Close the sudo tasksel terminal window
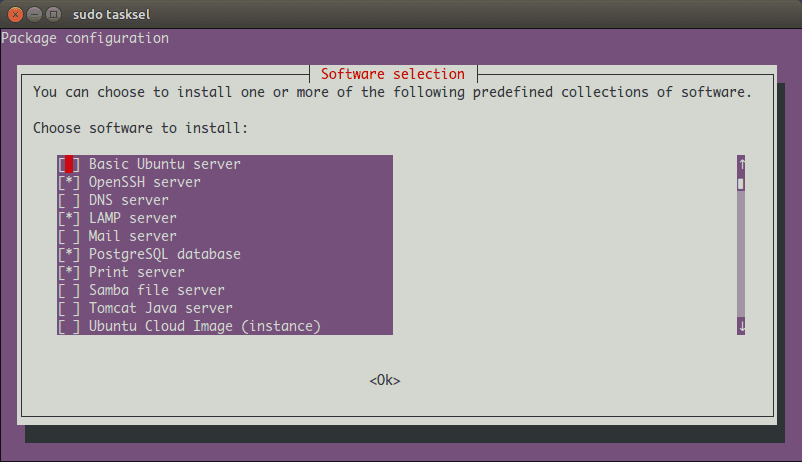 14,14
